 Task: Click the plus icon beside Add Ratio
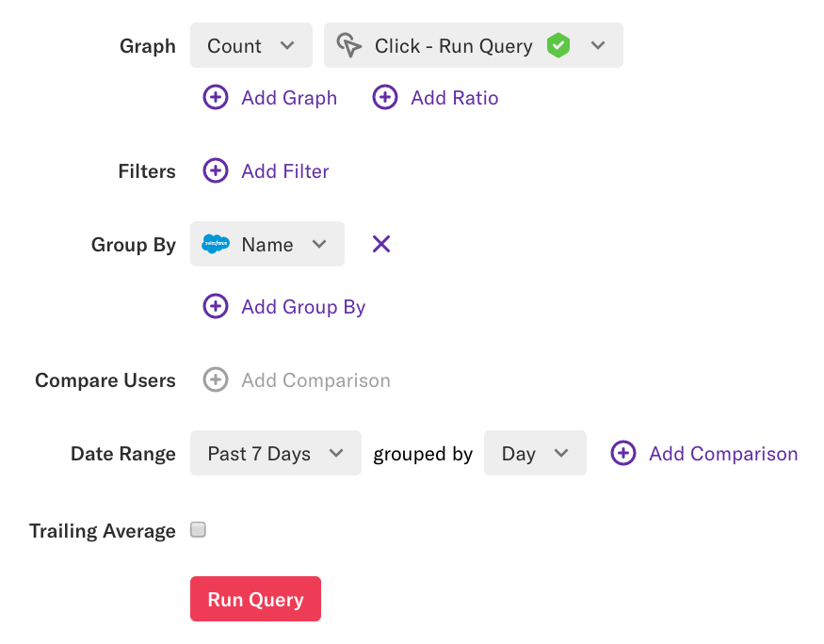click(384, 97)
